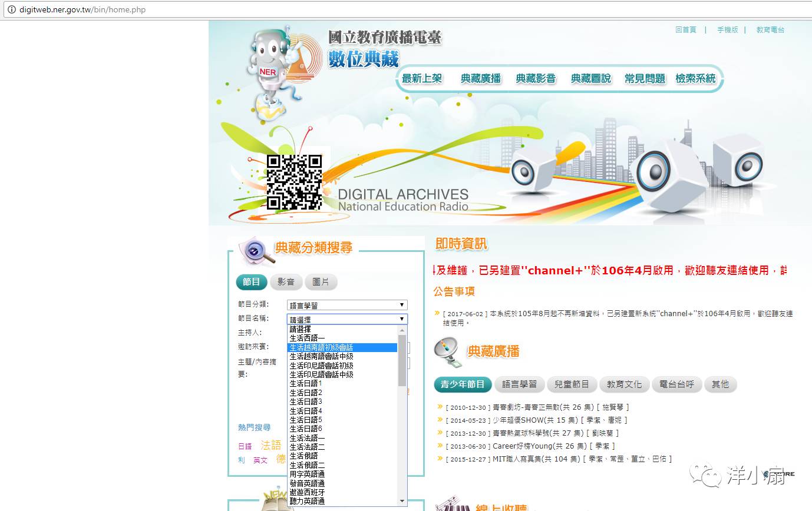
Task: Switch to the 圖片 search tab
Action: click(321, 282)
